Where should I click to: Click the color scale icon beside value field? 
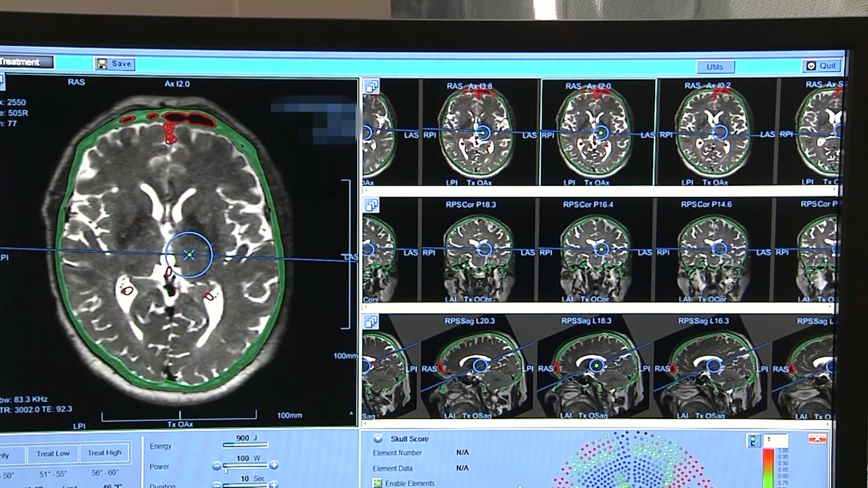754,441
